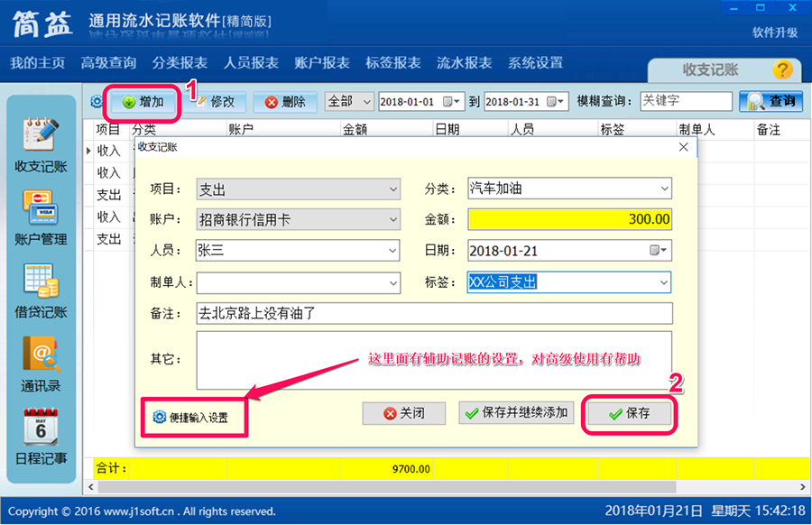Open the start date 2018-01-01 calendar dropdown

451,102
